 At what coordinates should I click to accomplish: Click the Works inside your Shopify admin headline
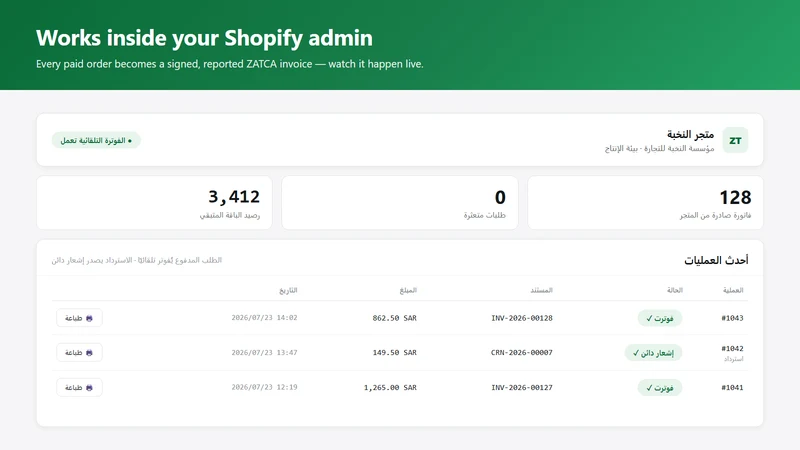tap(205, 38)
